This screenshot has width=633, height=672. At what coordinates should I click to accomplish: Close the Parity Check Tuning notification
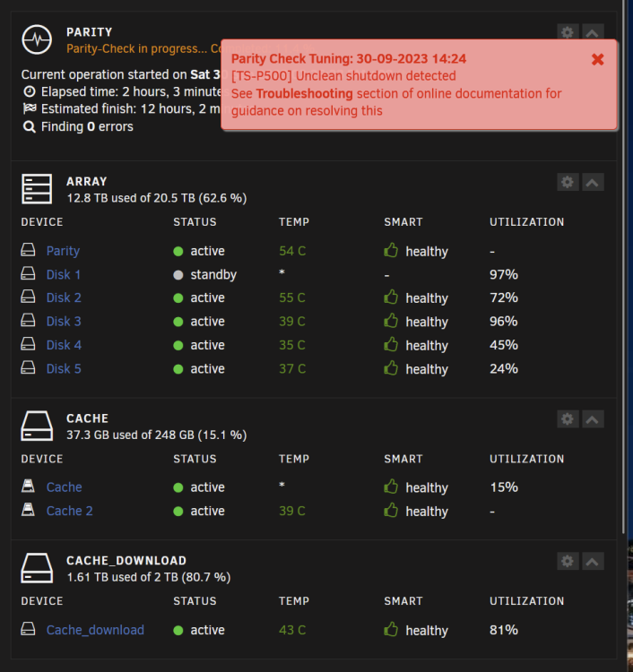point(597,59)
